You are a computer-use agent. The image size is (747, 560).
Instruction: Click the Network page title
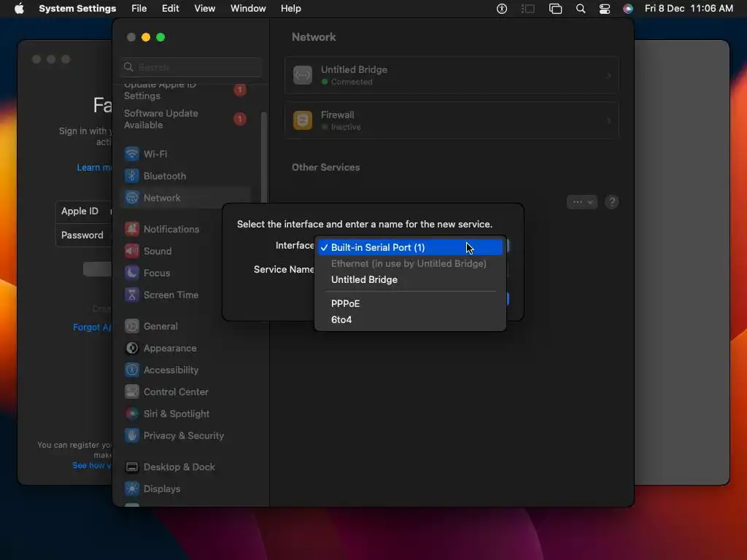314,37
